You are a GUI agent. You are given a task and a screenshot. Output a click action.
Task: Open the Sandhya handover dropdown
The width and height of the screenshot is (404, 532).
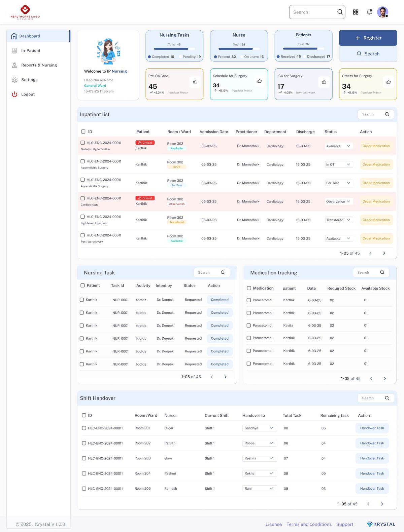point(260,428)
